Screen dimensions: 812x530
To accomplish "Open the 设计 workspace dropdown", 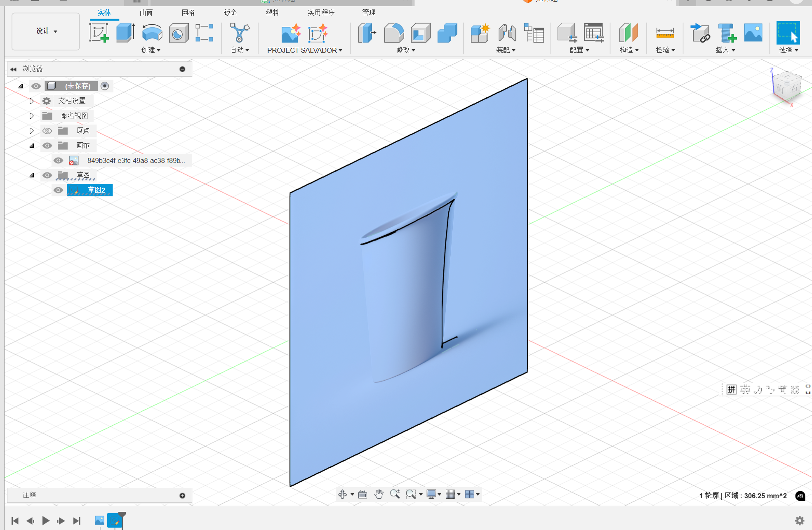I will [46, 31].
